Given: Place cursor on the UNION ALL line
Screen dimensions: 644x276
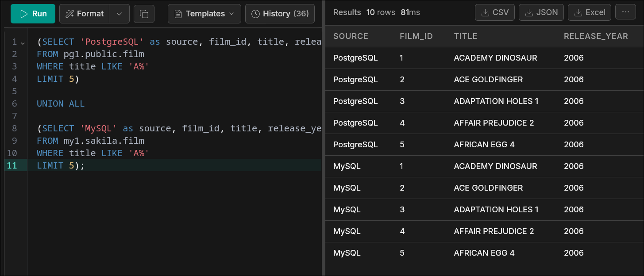Looking at the screenshot, I should click(61, 103).
